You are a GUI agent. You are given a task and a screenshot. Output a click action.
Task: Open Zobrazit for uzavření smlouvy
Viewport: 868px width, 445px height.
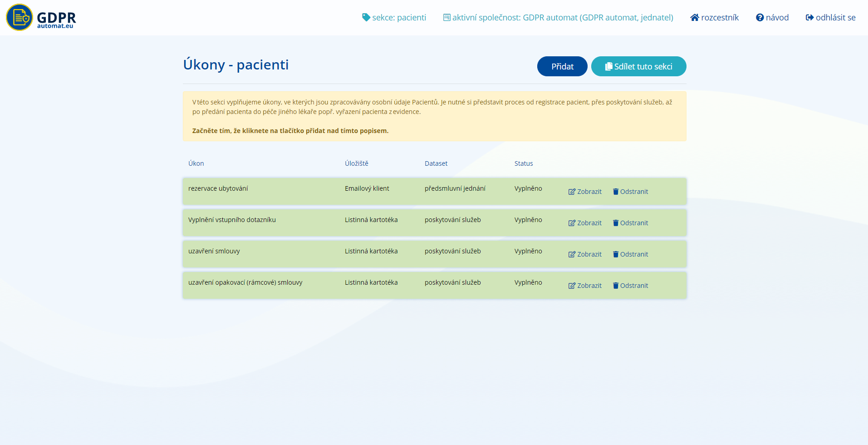click(585, 254)
